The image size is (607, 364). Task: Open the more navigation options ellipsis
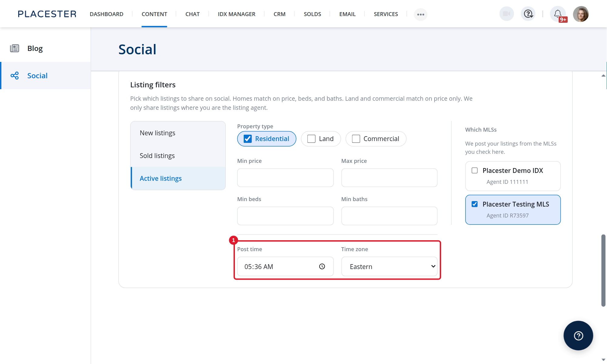pos(421,14)
